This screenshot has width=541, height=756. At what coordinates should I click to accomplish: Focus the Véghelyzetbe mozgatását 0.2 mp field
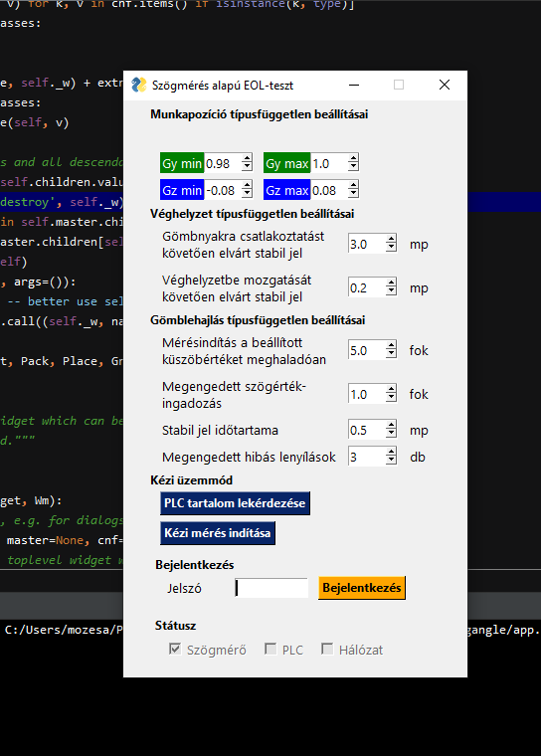click(367, 287)
